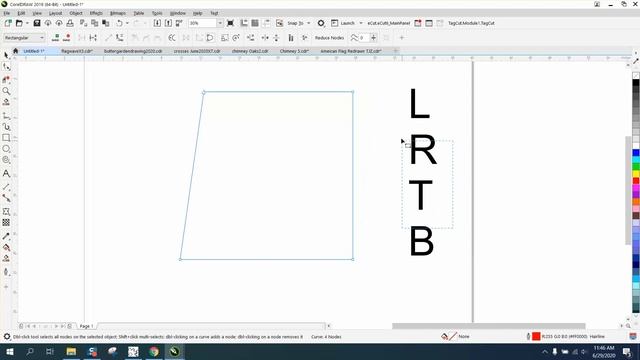Click the curve smoothness input field
The width and height of the screenshot is (640, 360).
[x=363, y=38]
